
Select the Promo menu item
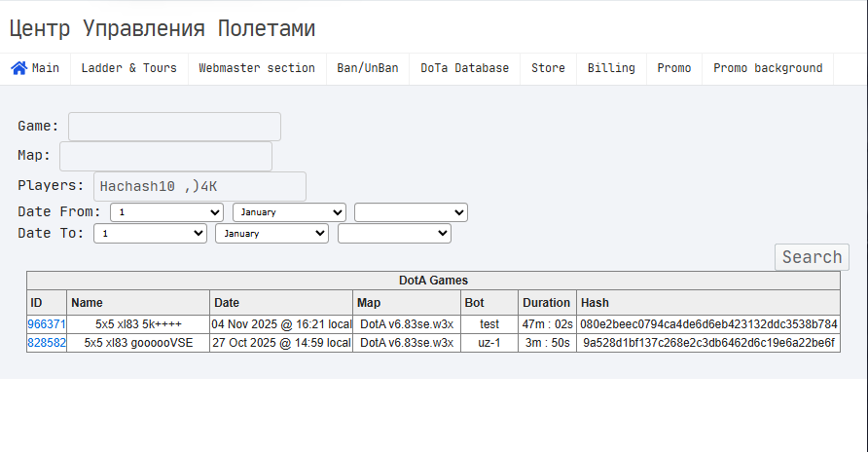pyautogui.click(x=674, y=68)
